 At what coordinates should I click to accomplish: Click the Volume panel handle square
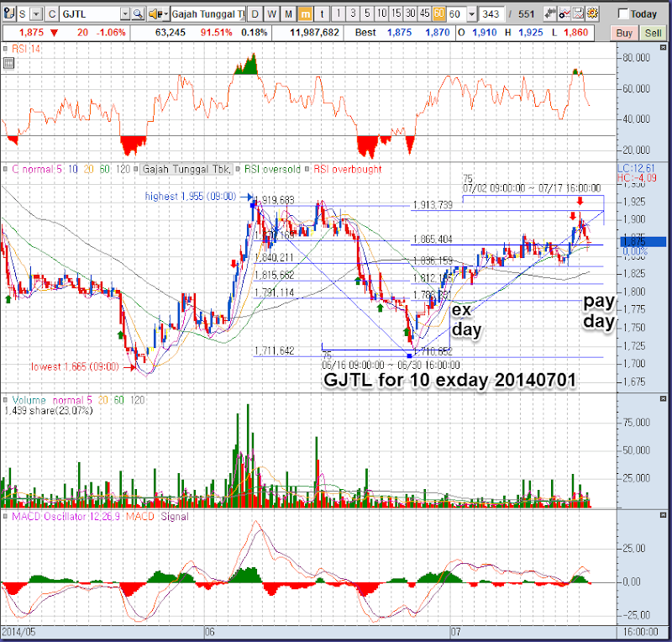click(5, 400)
